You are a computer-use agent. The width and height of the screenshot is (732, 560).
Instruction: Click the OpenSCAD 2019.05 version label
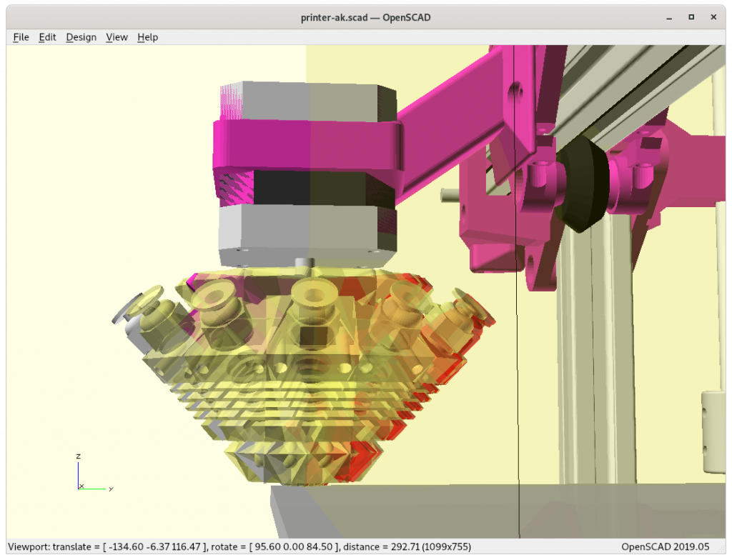(x=666, y=547)
